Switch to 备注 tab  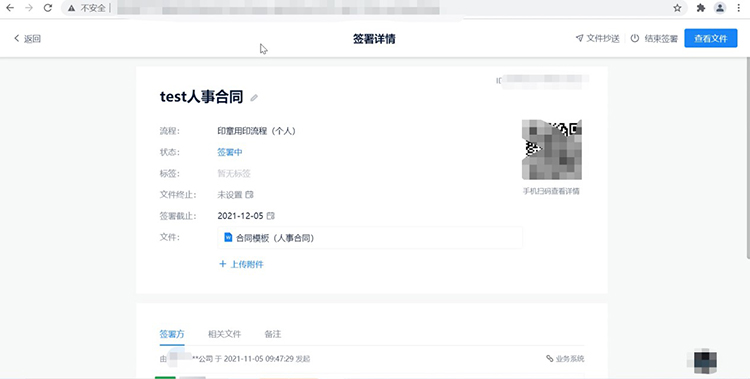[x=273, y=334]
